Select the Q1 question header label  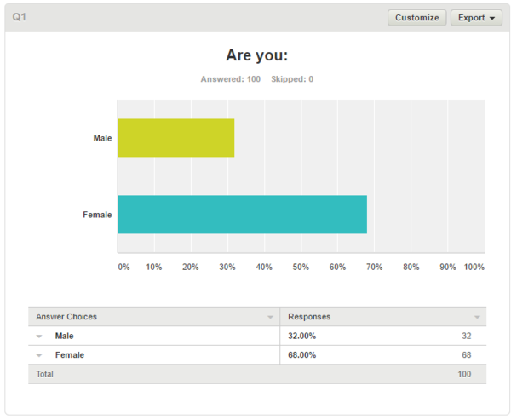point(20,17)
